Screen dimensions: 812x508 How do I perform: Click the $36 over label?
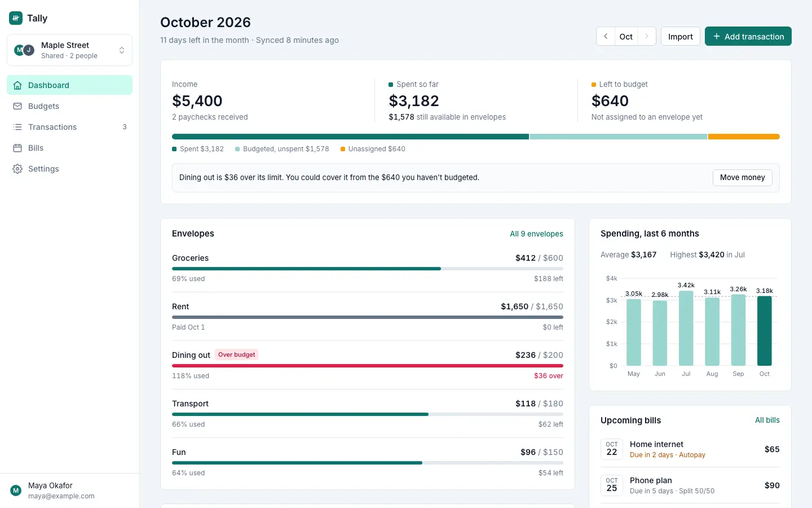coord(549,376)
